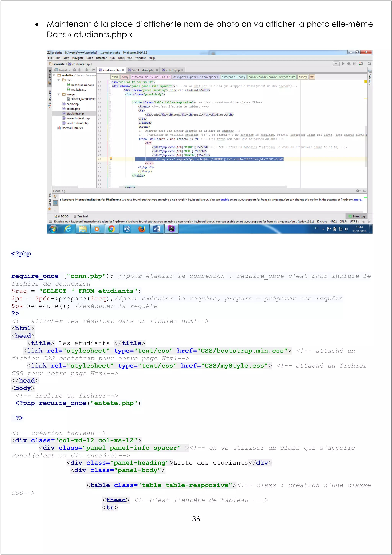392x555 pixels.
Task: Hide the Event Log panel with the pin icon
Action: tap(364, 191)
